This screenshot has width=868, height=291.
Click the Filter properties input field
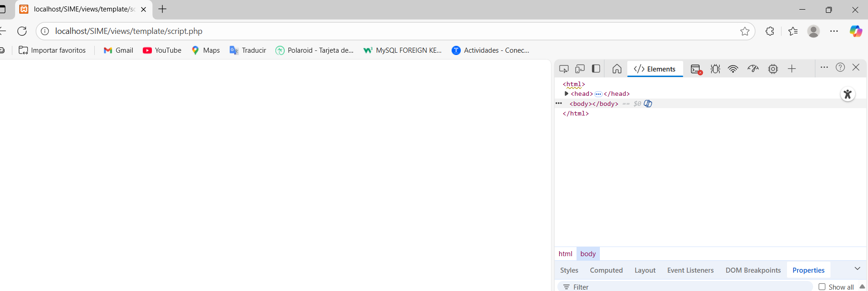[686, 287]
